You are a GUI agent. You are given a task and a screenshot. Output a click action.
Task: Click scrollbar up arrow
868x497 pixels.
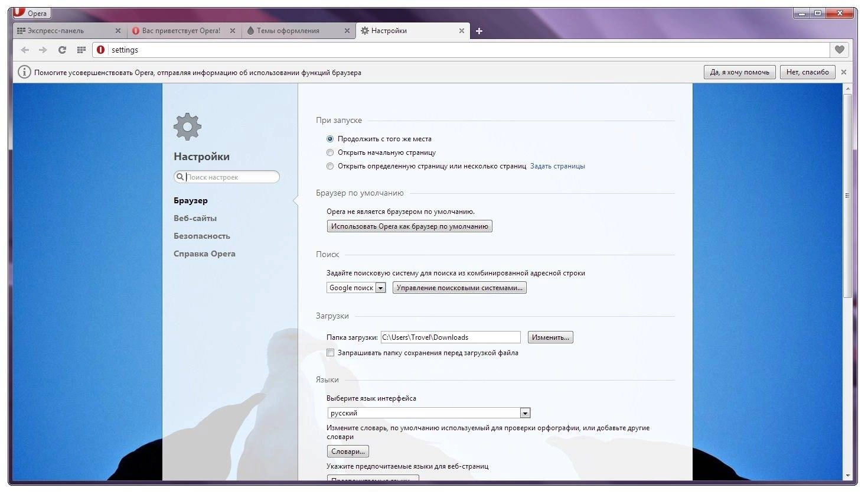(847, 89)
